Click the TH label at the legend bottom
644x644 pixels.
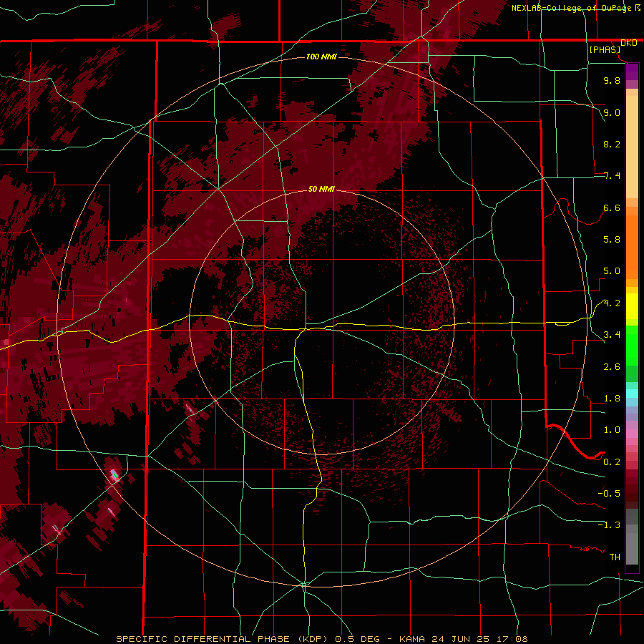click(615, 557)
